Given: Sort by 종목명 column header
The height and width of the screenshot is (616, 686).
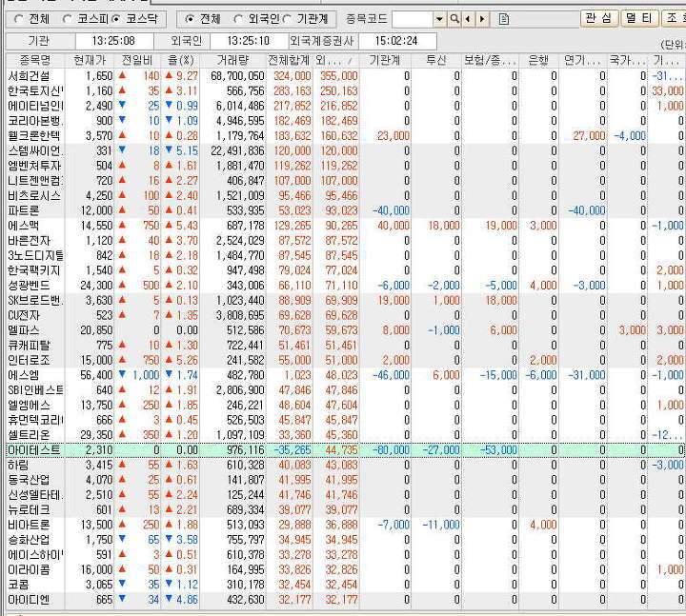Looking at the screenshot, I should 35,60.
